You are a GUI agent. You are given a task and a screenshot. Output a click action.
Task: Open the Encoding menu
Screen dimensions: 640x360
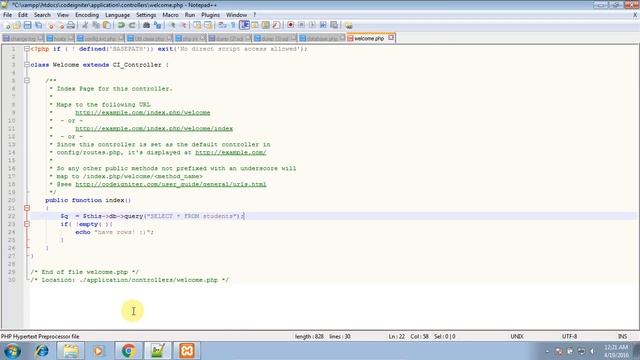87,15
